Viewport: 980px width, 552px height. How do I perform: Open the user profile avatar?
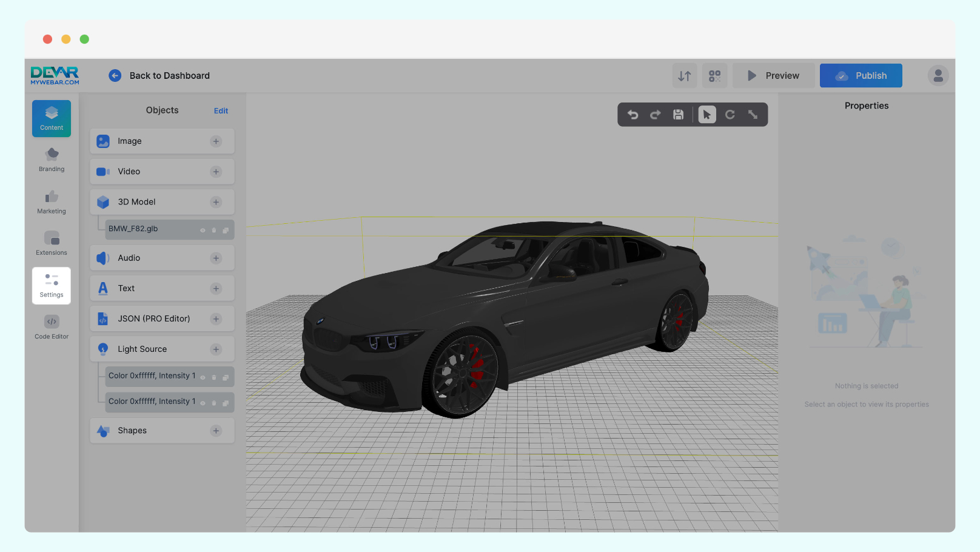point(938,76)
